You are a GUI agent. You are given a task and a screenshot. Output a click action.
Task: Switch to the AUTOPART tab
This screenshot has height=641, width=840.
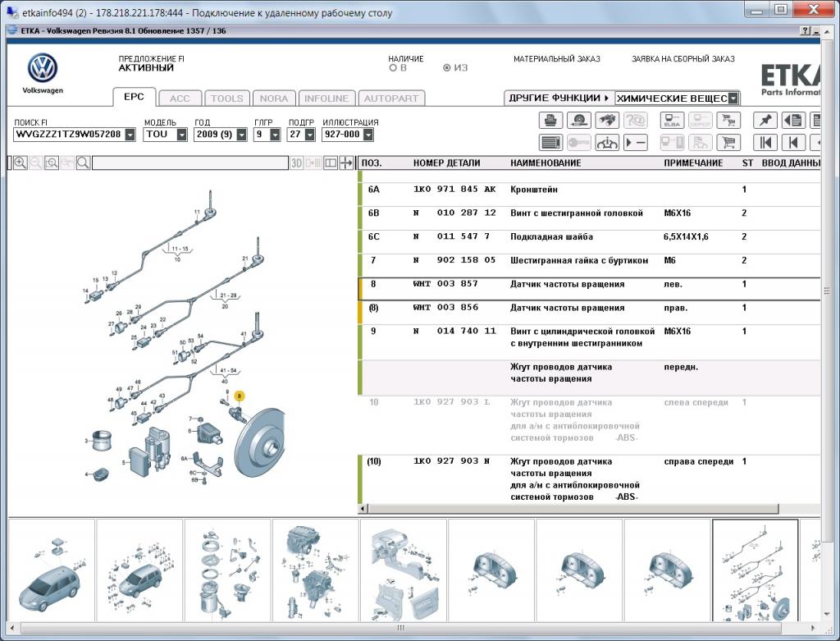click(x=391, y=98)
